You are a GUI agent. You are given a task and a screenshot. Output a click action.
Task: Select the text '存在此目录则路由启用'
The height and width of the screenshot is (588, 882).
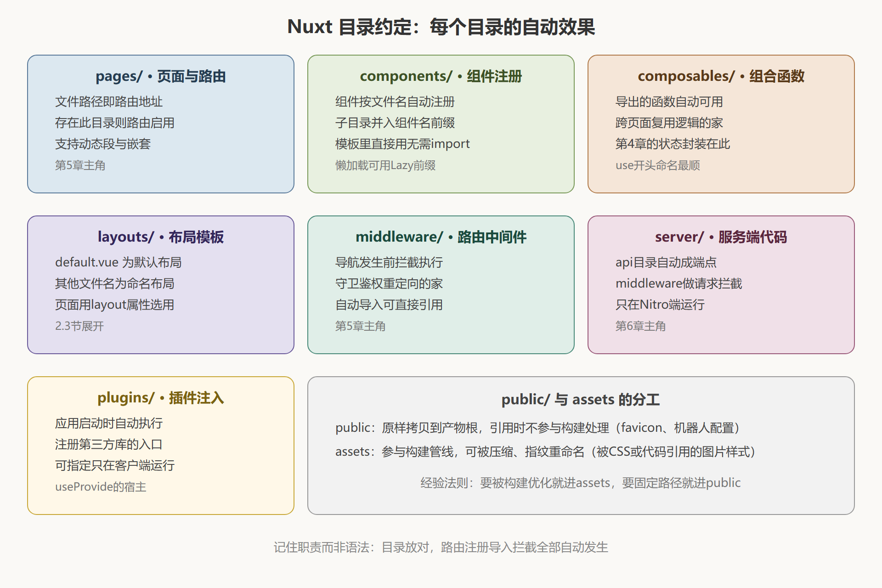click(x=115, y=123)
